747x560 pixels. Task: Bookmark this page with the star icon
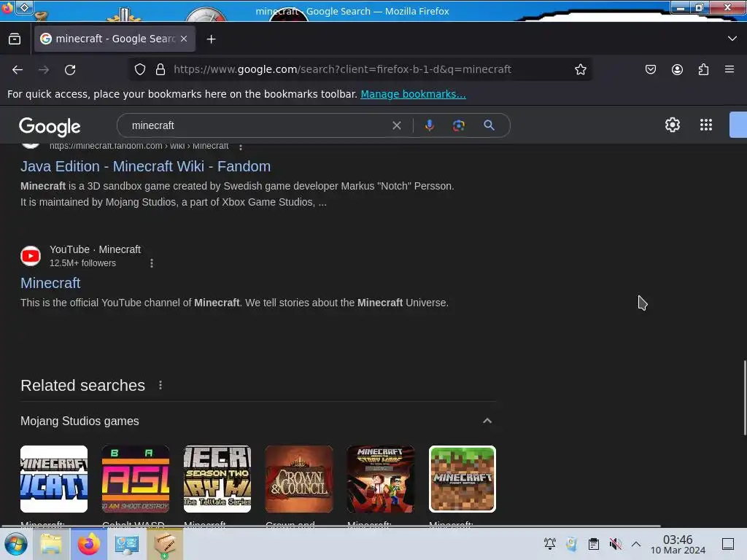[580, 69]
